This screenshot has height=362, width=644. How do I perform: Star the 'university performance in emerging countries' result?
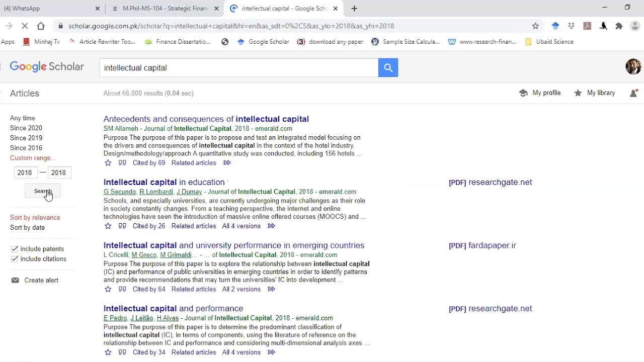108,289
